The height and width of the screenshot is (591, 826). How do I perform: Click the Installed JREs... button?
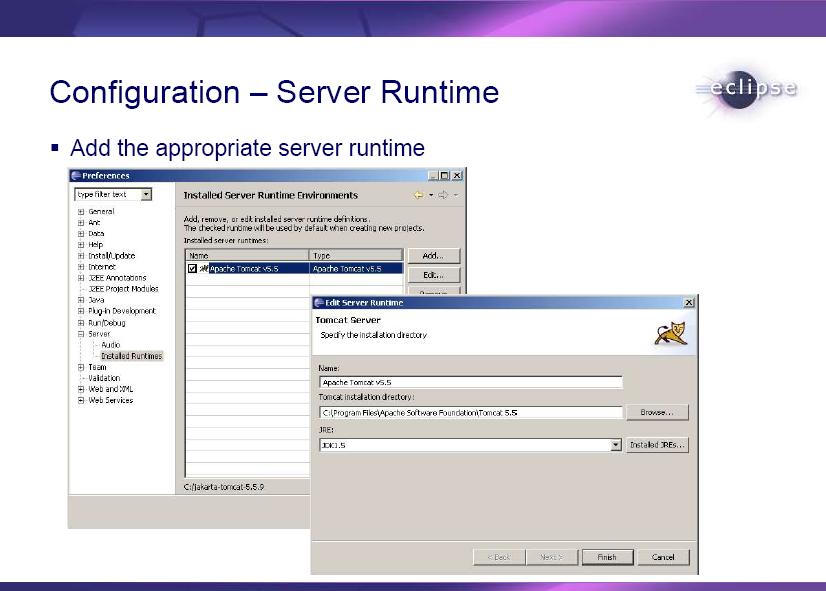657,445
